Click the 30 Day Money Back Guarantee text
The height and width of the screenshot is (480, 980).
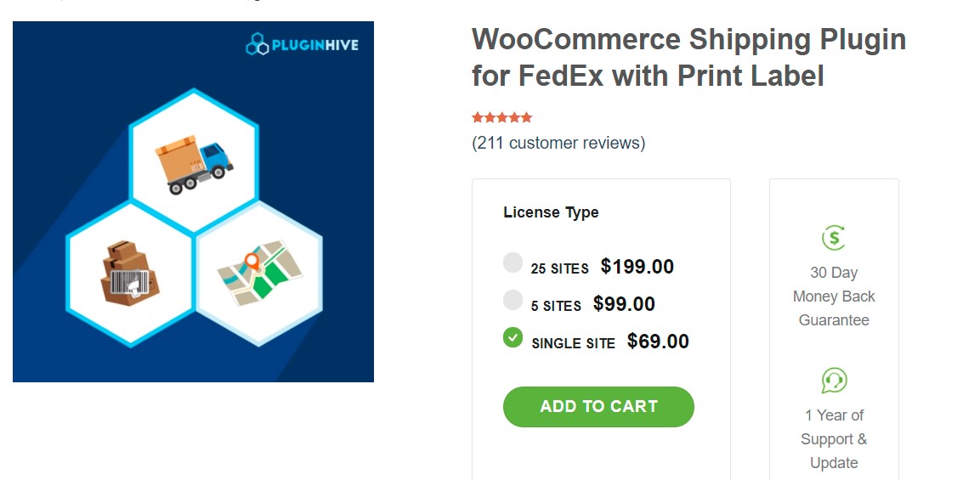(x=834, y=296)
